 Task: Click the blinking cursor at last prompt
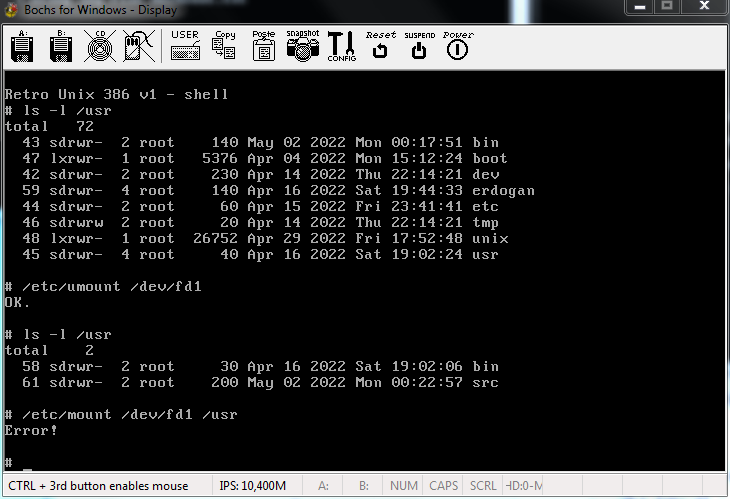pyautogui.click(x=27, y=469)
